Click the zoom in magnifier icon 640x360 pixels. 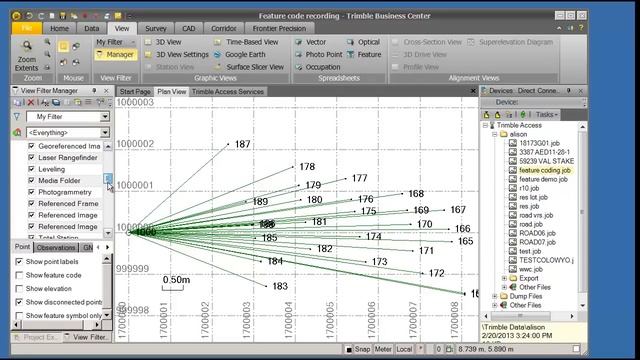47,42
